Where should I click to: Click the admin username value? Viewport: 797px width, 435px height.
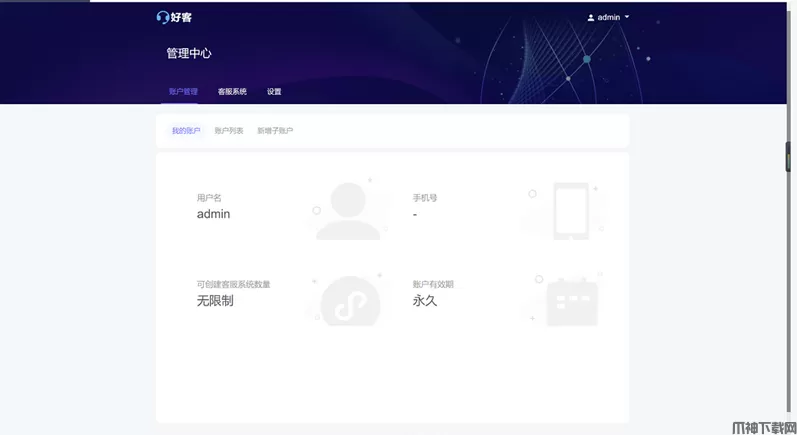click(x=213, y=214)
